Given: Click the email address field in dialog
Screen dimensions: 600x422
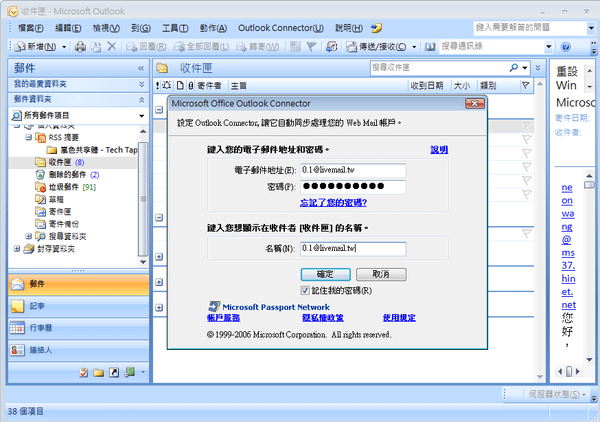Looking at the screenshot, I should click(353, 170).
